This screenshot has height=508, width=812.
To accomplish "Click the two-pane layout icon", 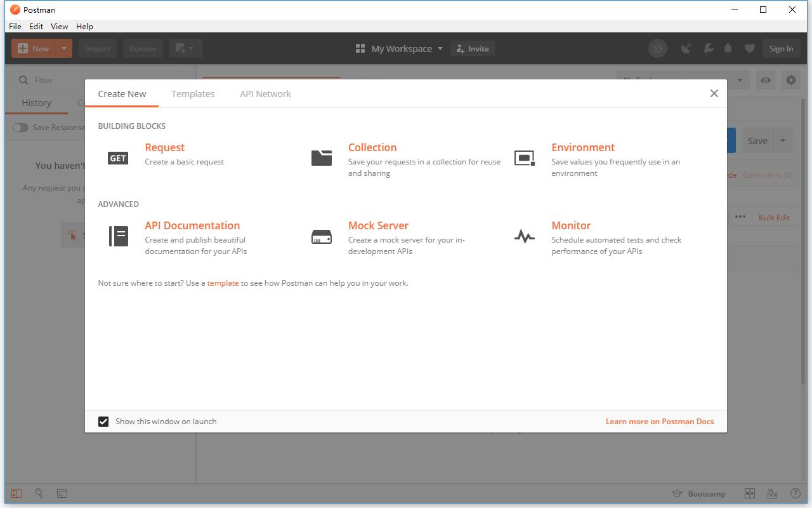I will (750, 493).
